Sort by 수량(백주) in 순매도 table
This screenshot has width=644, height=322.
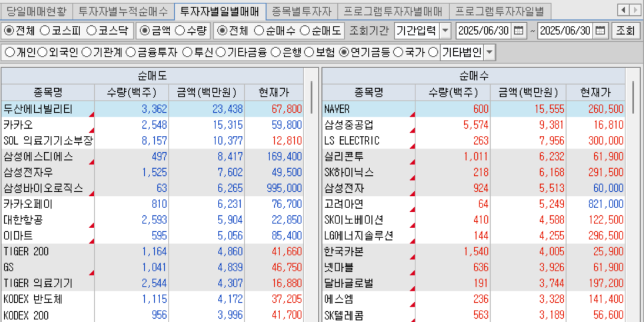coord(131,93)
